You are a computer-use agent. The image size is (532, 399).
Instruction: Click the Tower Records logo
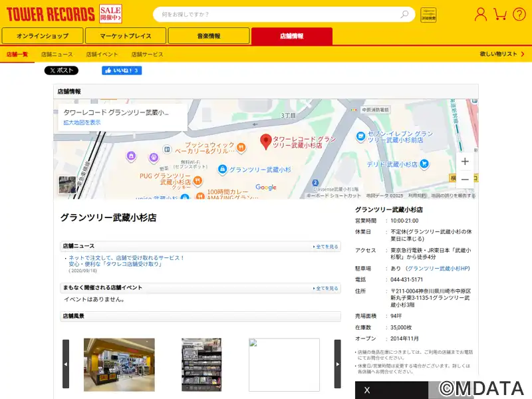[51, 14]
